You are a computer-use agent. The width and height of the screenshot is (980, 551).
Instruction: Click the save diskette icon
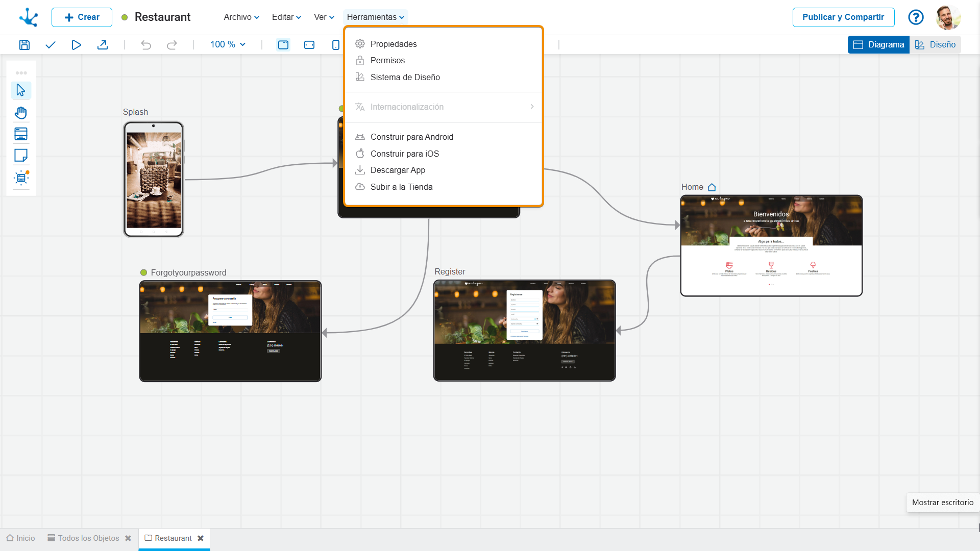[x=24, y=45]
